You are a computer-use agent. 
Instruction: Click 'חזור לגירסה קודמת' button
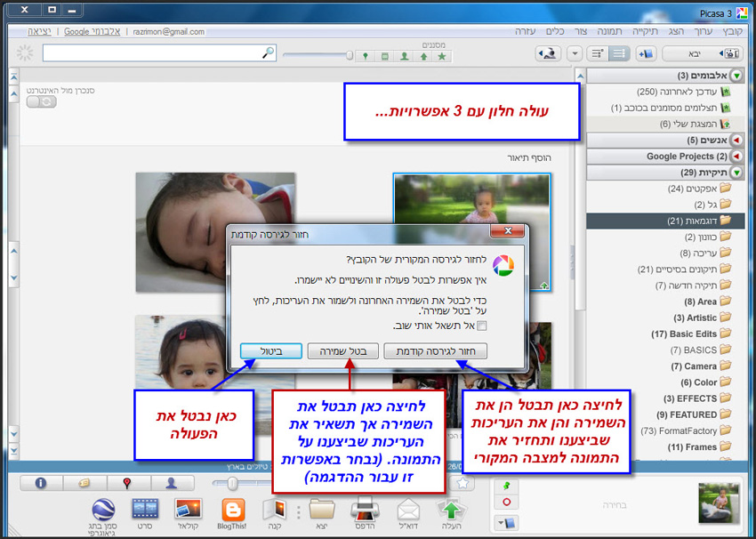coord(436,351)
